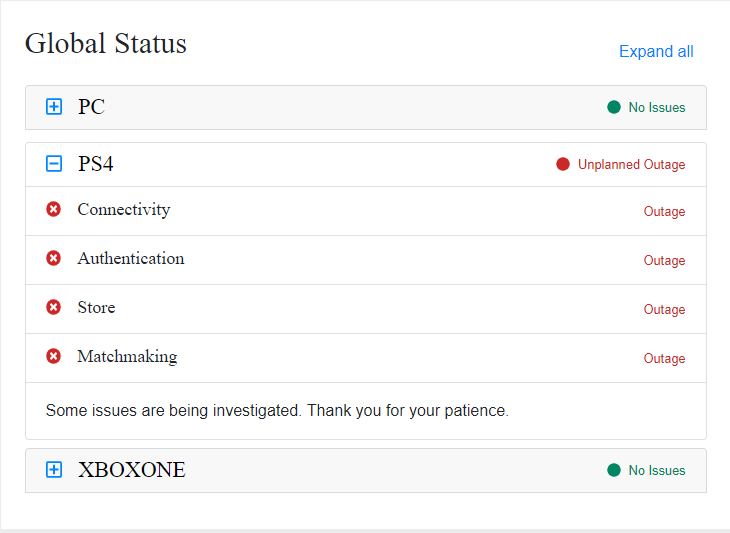Expand the XBOXONE platform section
This screenshot has width=730, height=533.
pyautogui.click(x=54, y=470)
